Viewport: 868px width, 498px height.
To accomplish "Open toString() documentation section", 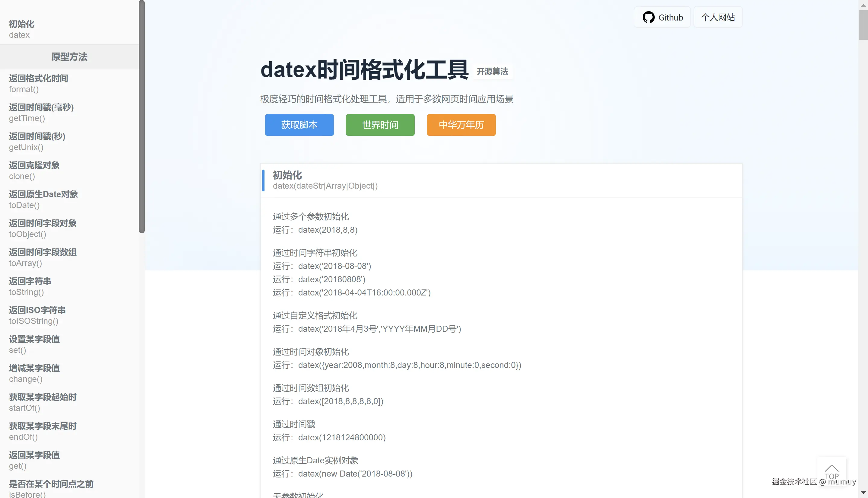I will point(30,286).
